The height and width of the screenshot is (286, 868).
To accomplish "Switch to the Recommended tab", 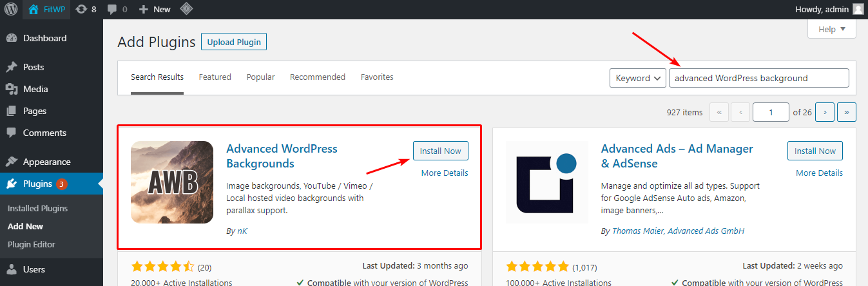I will point(318,77).
